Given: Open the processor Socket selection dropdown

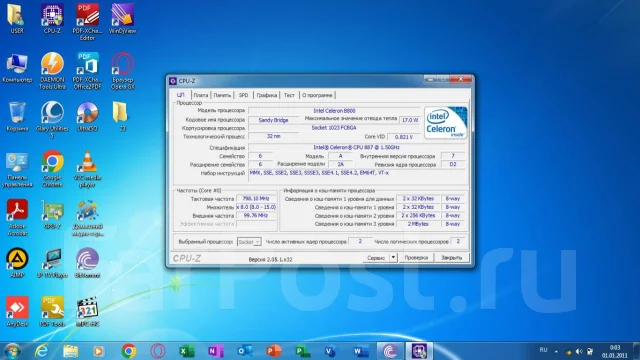Looking at the screenshot, I should pyautogui.click(x=249, y=242).
